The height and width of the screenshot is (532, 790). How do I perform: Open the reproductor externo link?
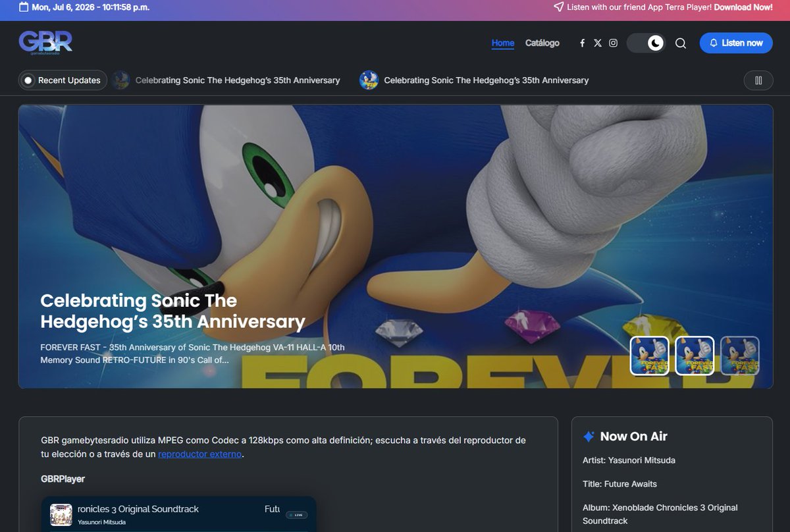pos(200,454)
